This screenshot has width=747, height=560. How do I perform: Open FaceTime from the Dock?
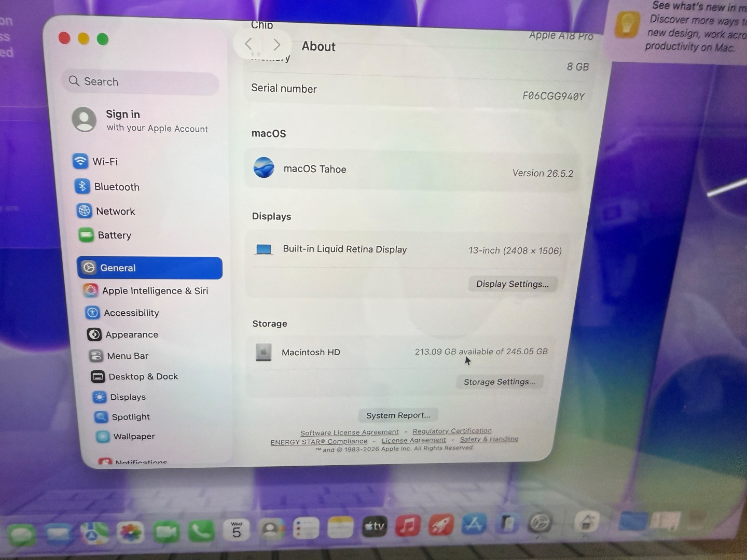coord(166,532)
